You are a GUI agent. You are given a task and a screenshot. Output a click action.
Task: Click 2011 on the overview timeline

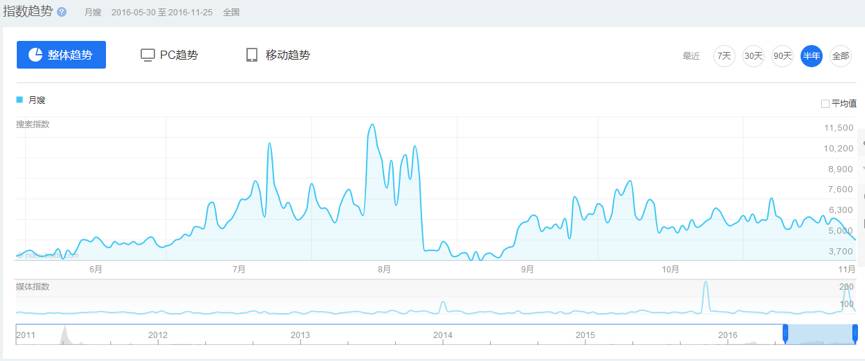coord(25,335)
